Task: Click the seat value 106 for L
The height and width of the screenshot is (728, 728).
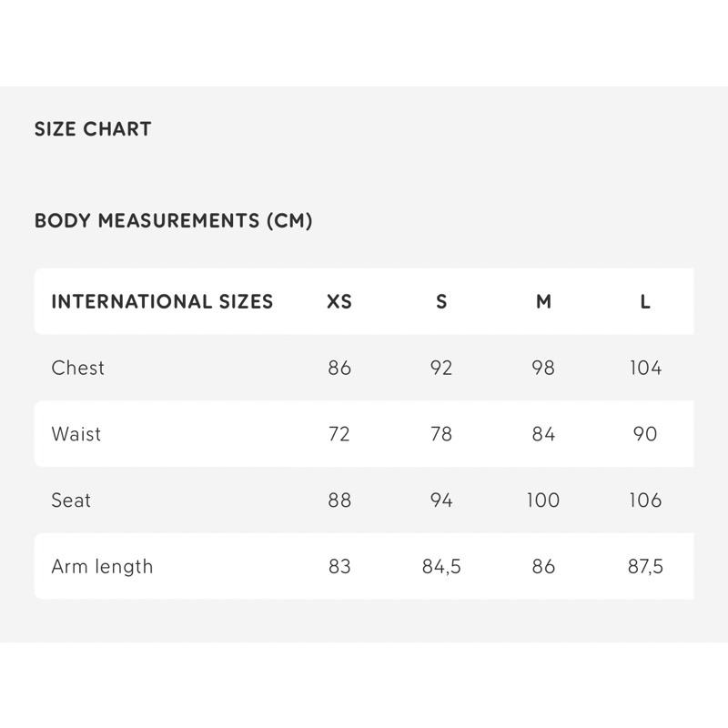Action: (645, 500)
